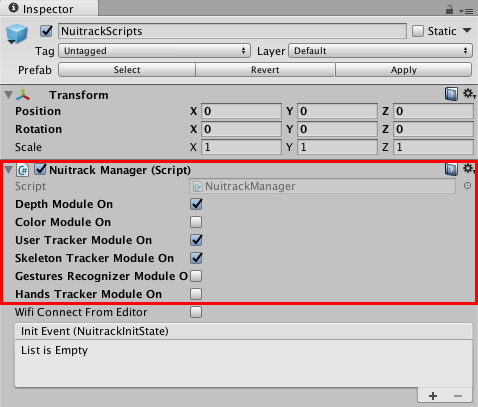
Task: Open the Layer dropdown showing Default
Action: click(x=380, y=51)
